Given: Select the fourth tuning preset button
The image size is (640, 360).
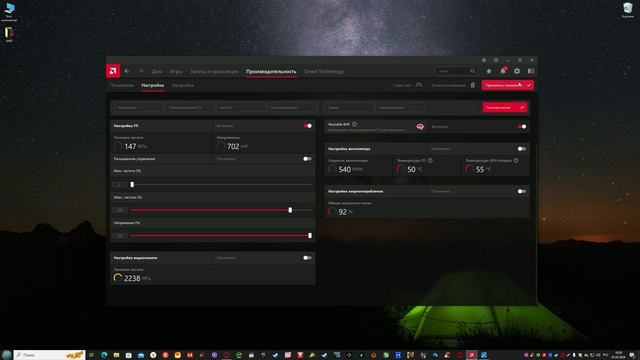Looking at the screenshot, I should [x=292, y=108].
